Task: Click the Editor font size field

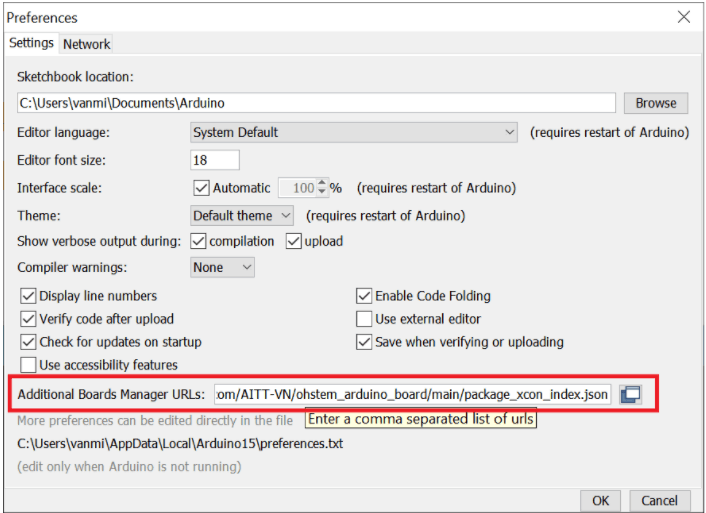Action: pyautogui.click(x=215, y=160)
